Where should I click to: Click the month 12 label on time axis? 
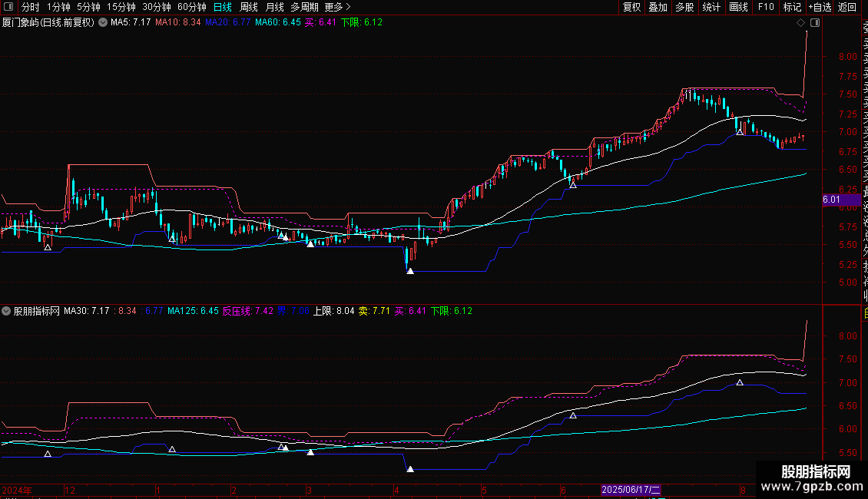tap(71, 490)
